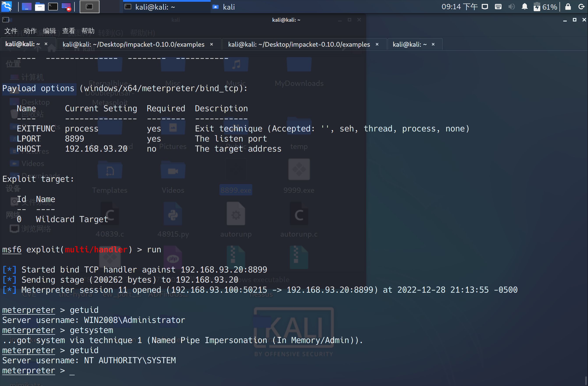Launch the terminal emulator from panel
Image resolution: width=588 pixels, height=386 pixels.
point(53,7)
